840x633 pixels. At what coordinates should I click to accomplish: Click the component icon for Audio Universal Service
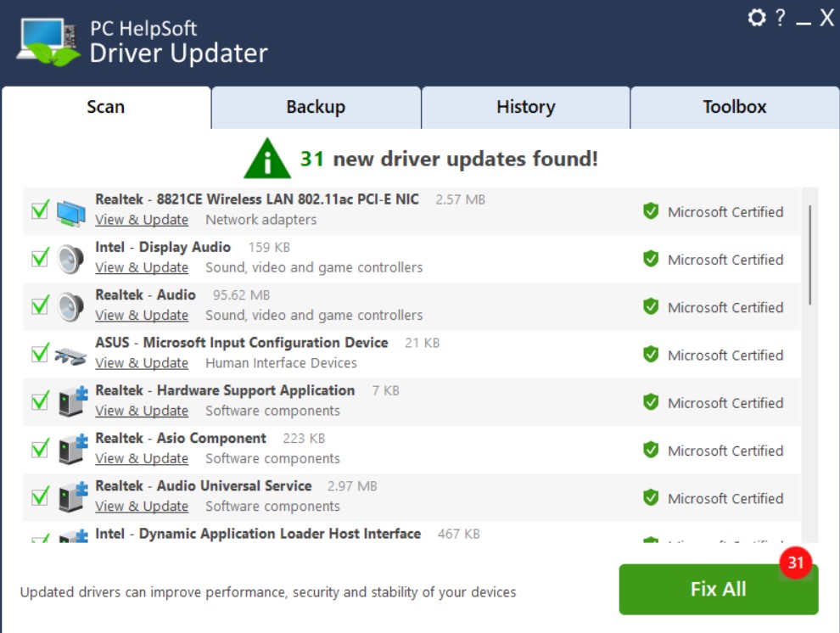coord(72,496)
